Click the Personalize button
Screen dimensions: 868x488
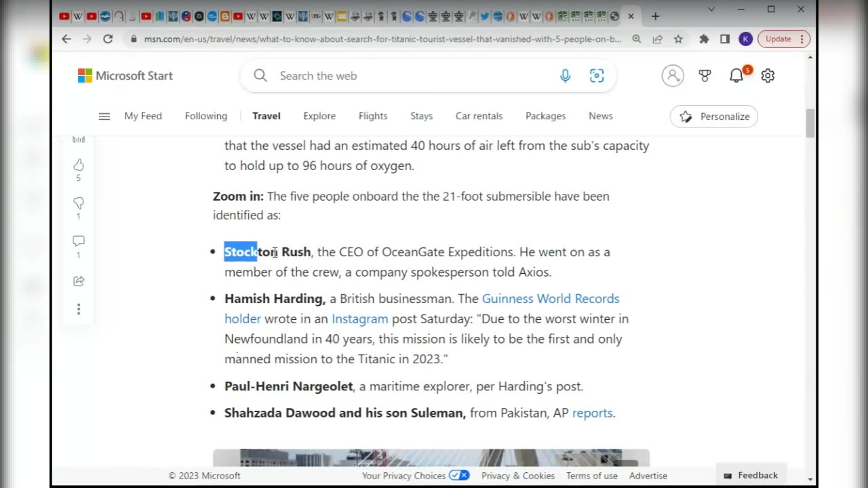click(x=714, y=117)
